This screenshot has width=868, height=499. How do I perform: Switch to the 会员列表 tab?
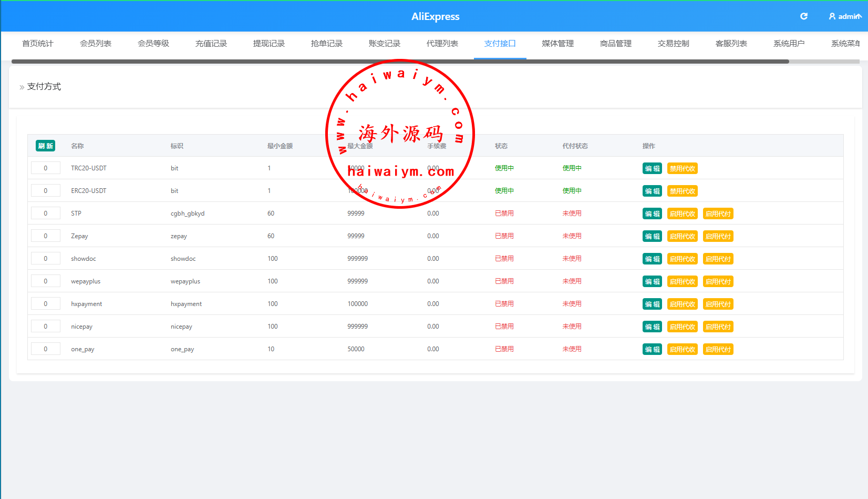point(96,44)
